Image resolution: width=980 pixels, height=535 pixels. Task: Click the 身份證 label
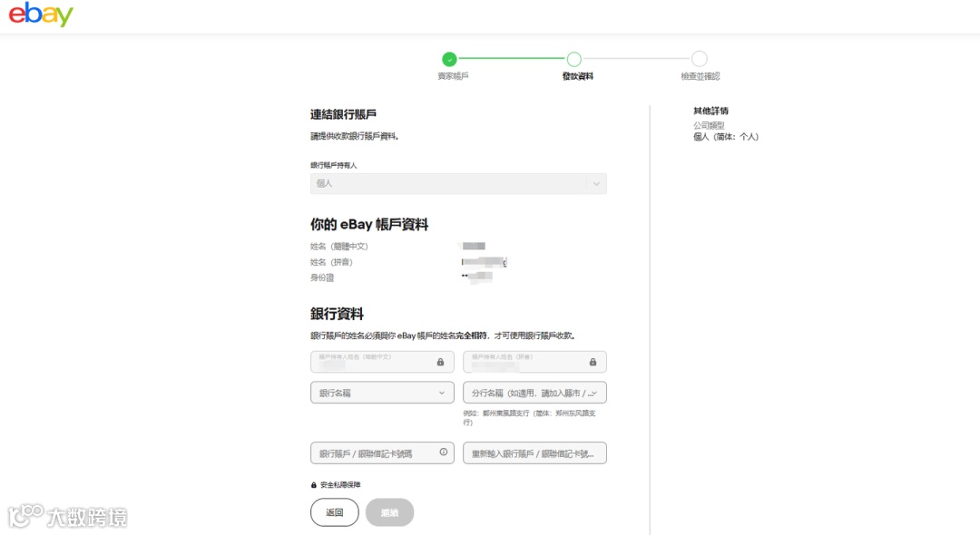(322, 277)
